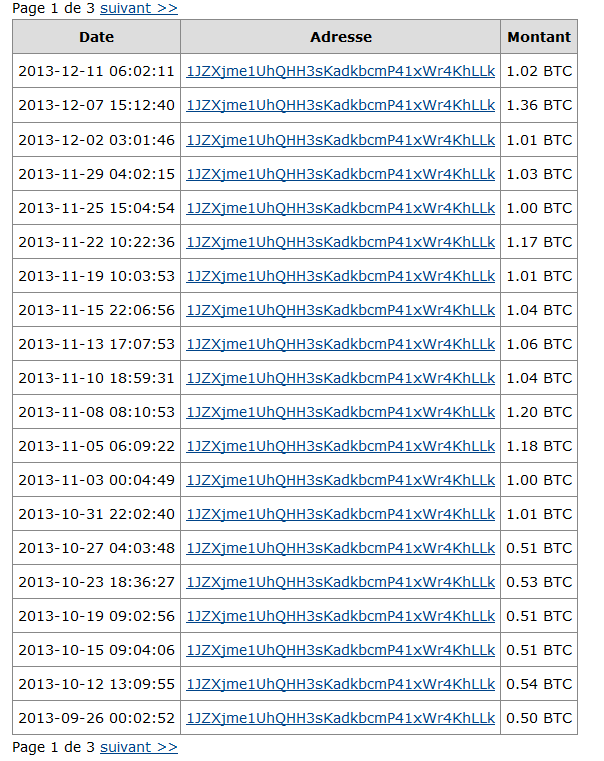Follow address link for the 1.03 BTC payment

(x=341, y=174)
